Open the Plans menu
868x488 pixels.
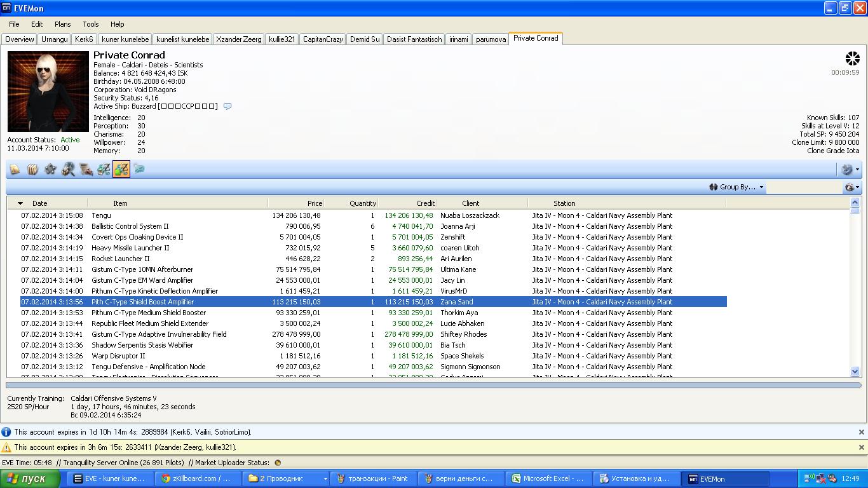62,24
